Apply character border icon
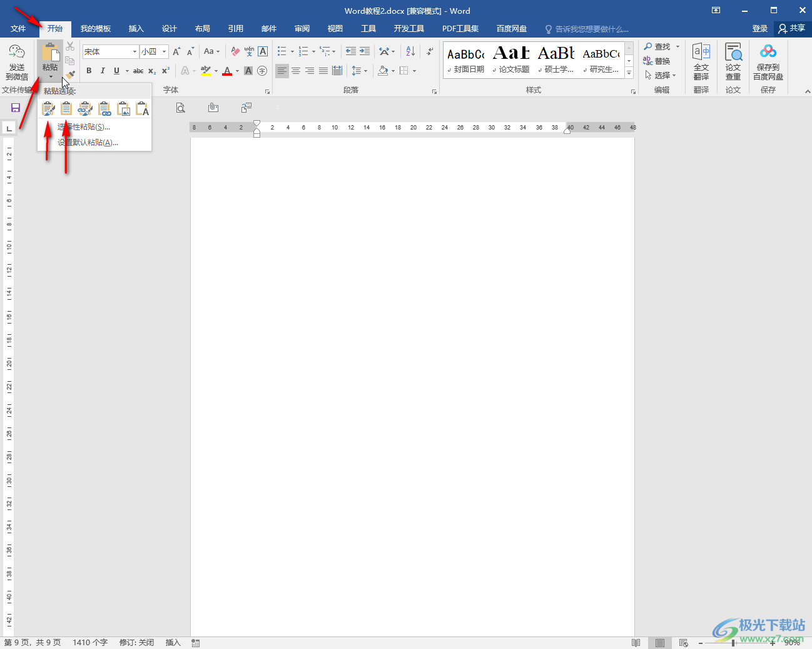The image size is (812, 649). pos(263,51)
